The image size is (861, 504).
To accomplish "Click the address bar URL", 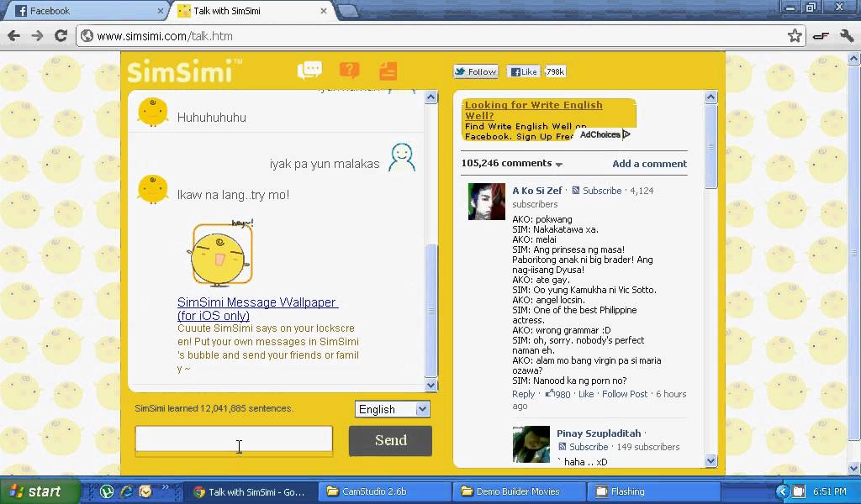I will 165,36.
